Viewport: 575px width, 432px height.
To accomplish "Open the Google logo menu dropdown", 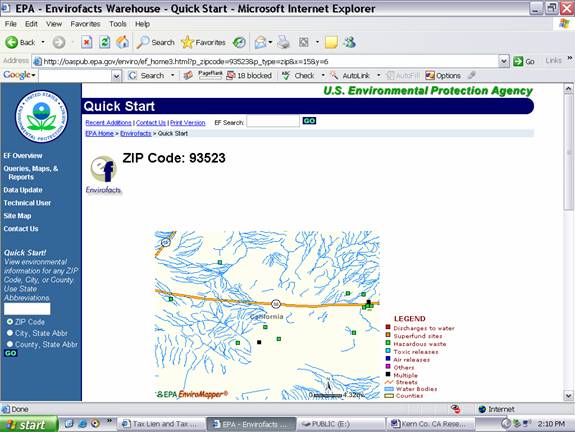I will 19,75.
